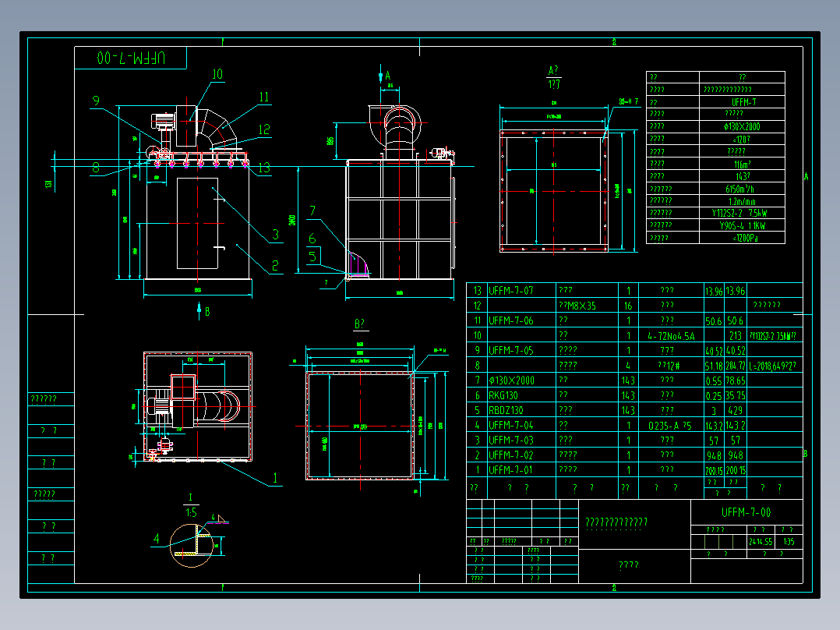Image resolution: width=840 pixels, height=630 pixels.
Task: Select the 'UFFM-7' model value in spec table
Action: (743, 102)
